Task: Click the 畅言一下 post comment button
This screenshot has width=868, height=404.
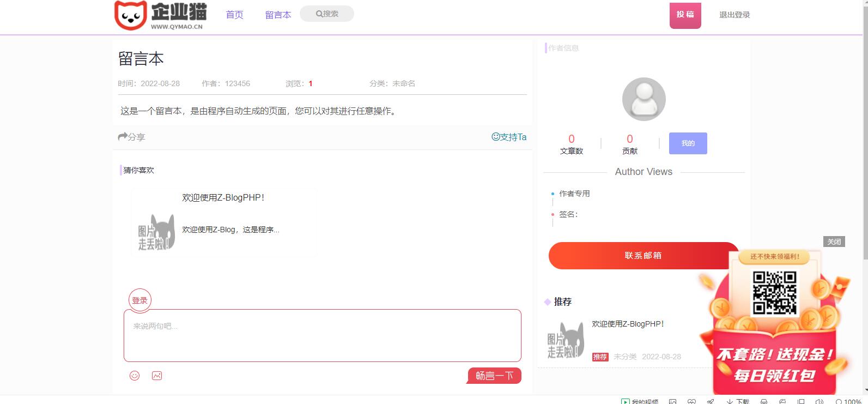Action: (x=494, y=376)
